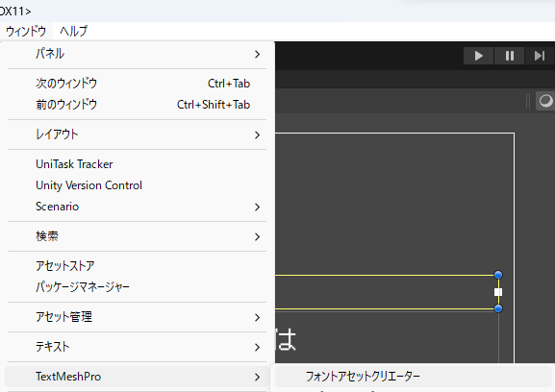Expand the パネル submenu
Image resolution: width=555 pixels, height=392 pixels.
click(137, 54)
